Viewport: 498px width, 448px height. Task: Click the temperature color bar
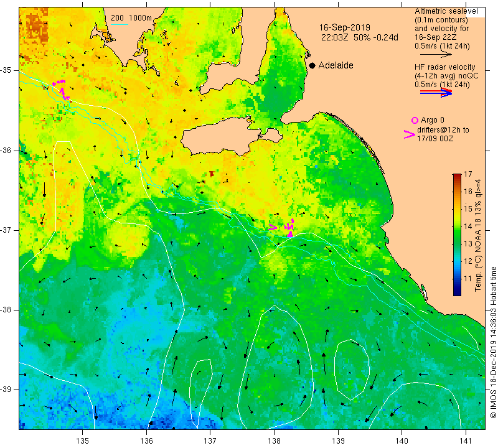(x=457, y=235)
